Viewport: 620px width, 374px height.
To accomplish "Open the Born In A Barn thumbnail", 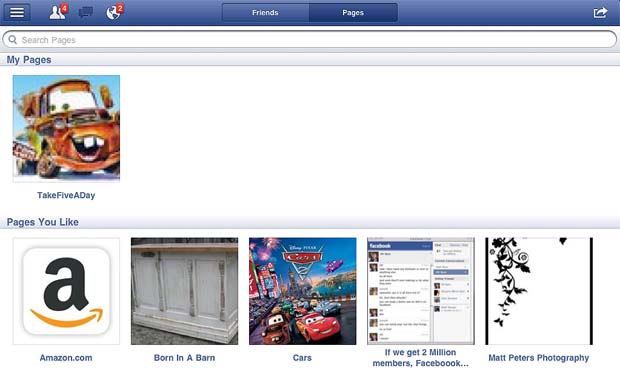I will coord(185,291).
